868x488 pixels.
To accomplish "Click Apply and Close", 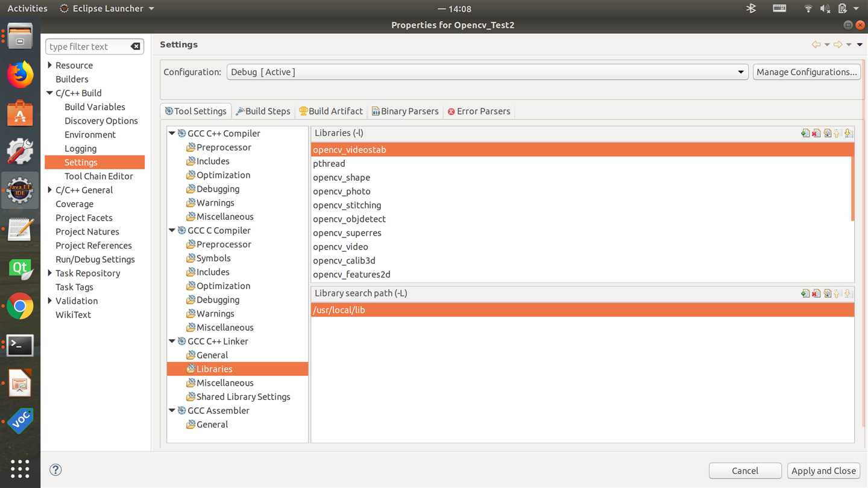I will (823, 471).
